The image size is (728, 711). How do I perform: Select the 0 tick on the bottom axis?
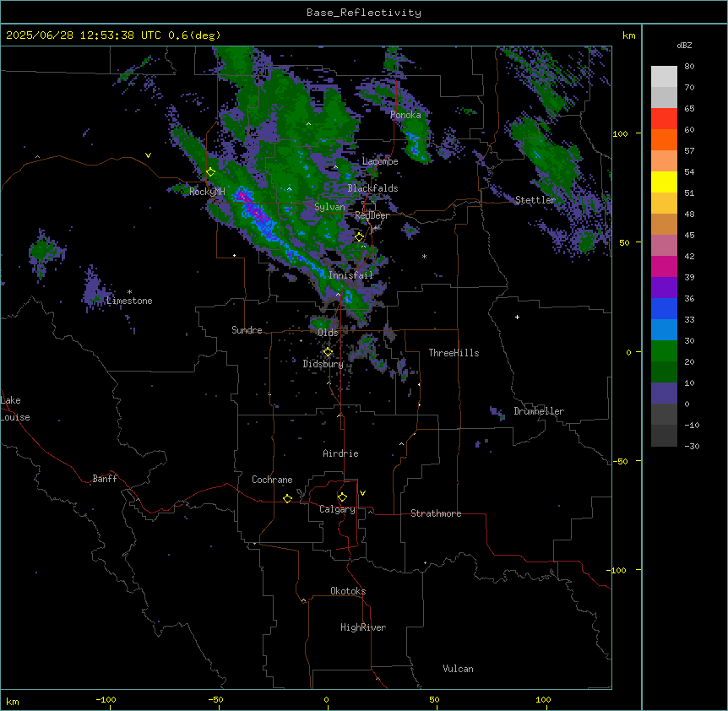point(326,699)
